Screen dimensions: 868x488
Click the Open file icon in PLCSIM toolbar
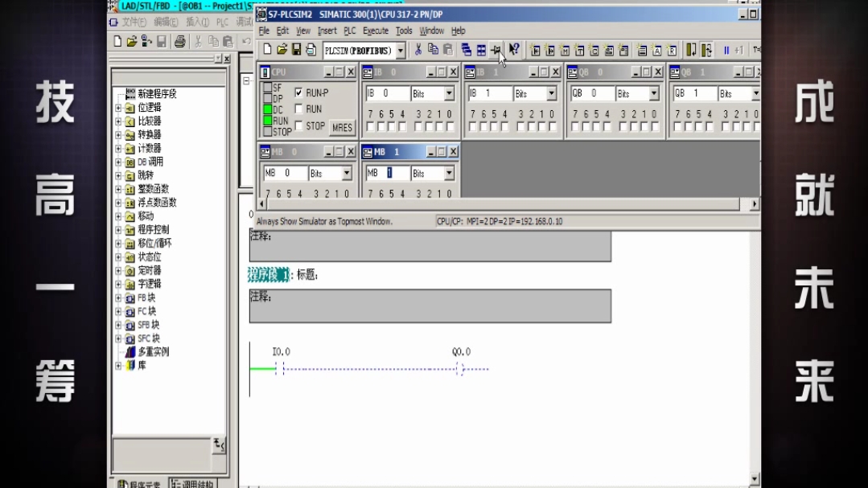pyautogui.click(x=282, y=51)
